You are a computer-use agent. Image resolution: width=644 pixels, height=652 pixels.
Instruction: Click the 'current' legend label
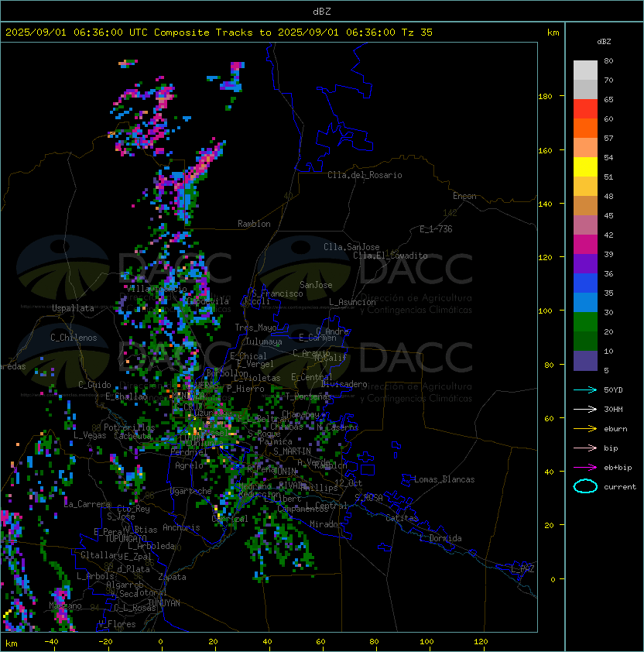620,487
